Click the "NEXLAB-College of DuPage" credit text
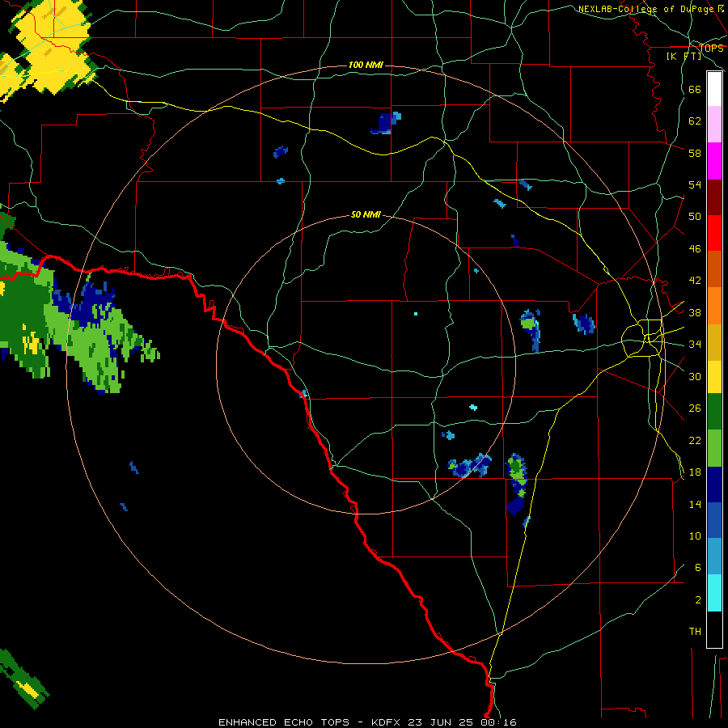 [x=646, y=9]
